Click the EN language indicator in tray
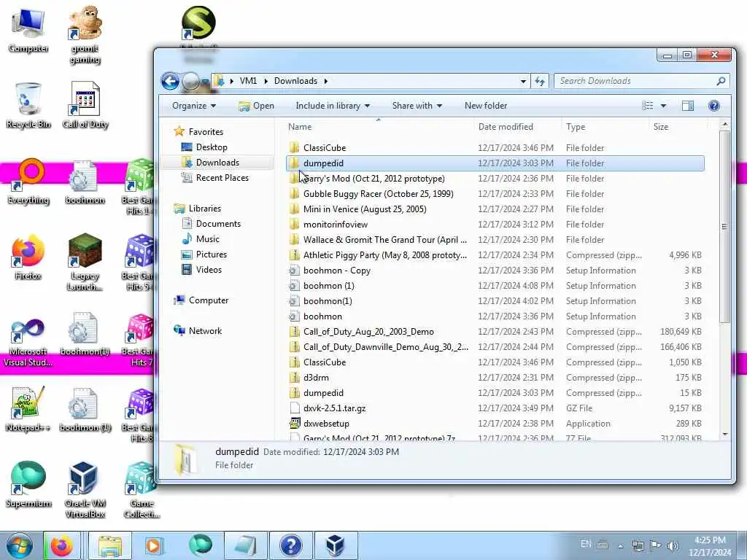 tap(586, 544)
